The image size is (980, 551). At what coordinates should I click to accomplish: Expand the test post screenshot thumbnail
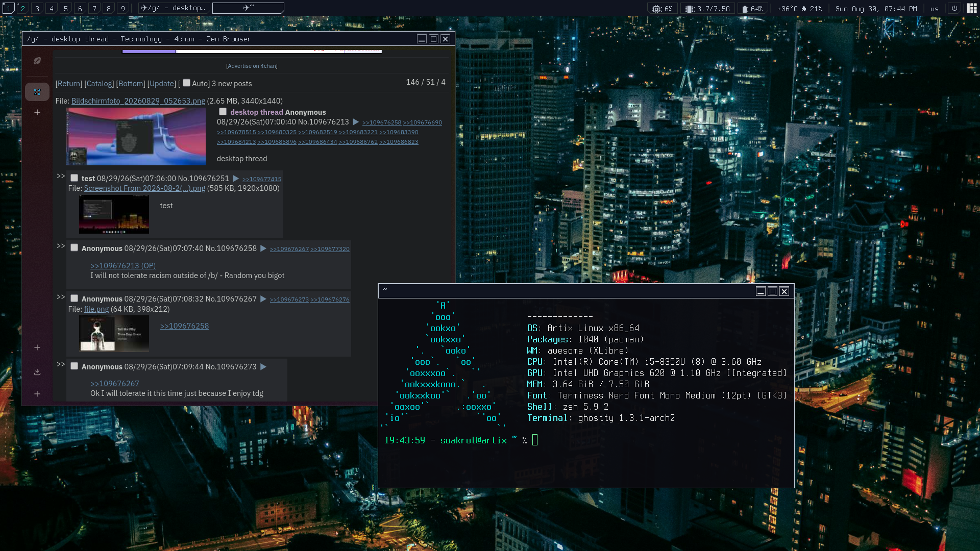coord(114,214)
